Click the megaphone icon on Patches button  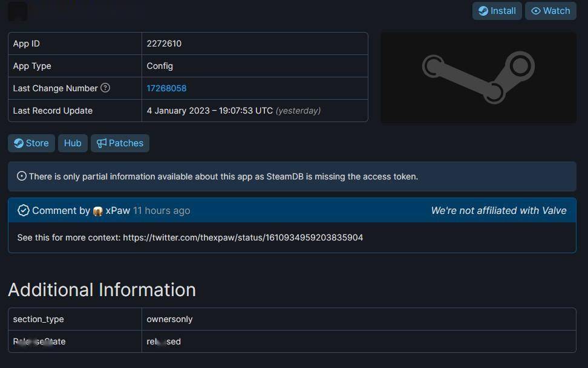101,143
